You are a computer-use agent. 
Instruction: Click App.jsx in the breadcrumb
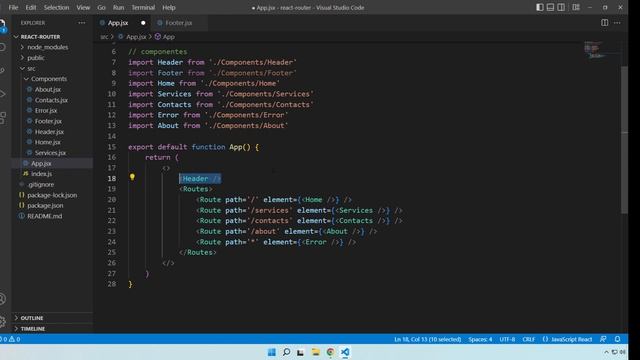pyautogui.click(x=136, y=37)
